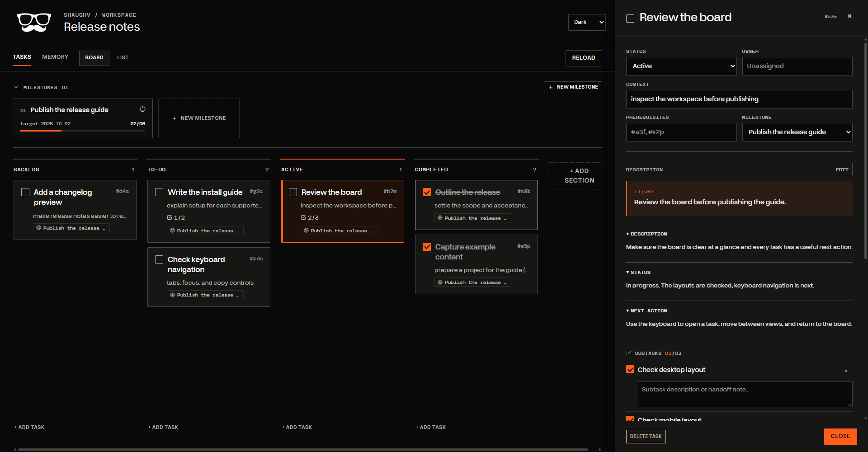
Task: Click the Delete Task button
Action: (x=646, y=437)
